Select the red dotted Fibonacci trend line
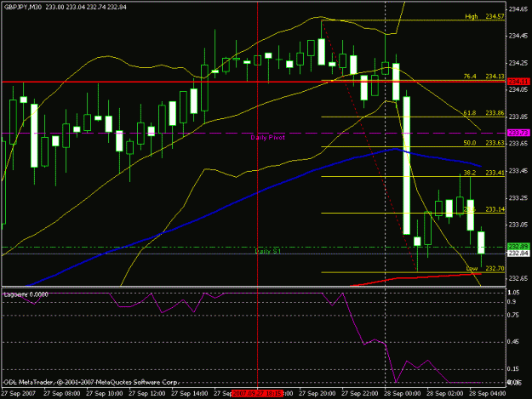532x399 pixels. coord(369,146)
